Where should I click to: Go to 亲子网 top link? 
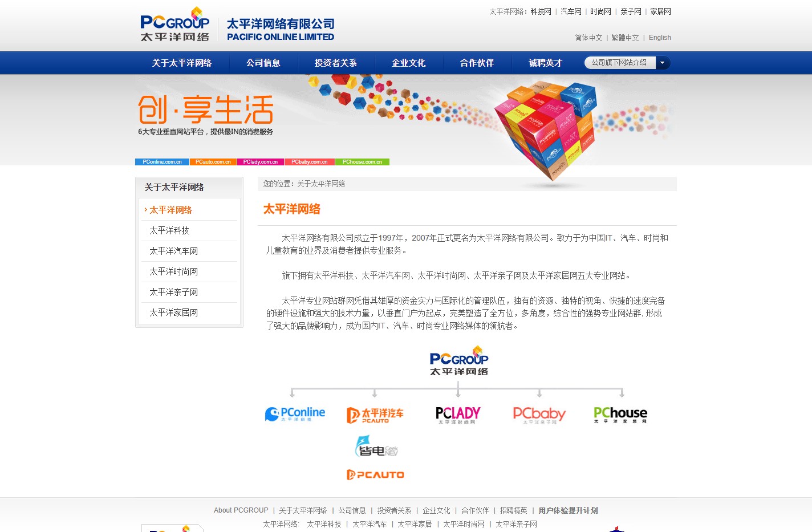click(x=631, y=11)
